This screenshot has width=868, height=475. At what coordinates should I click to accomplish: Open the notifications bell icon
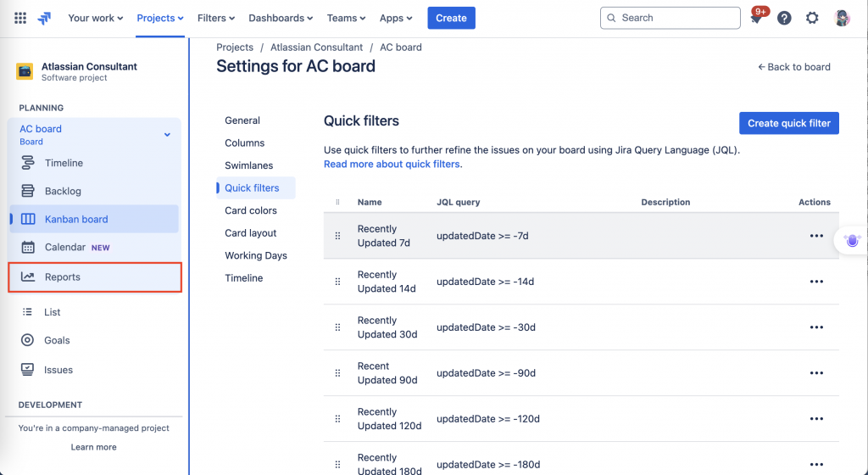(757, 18)
